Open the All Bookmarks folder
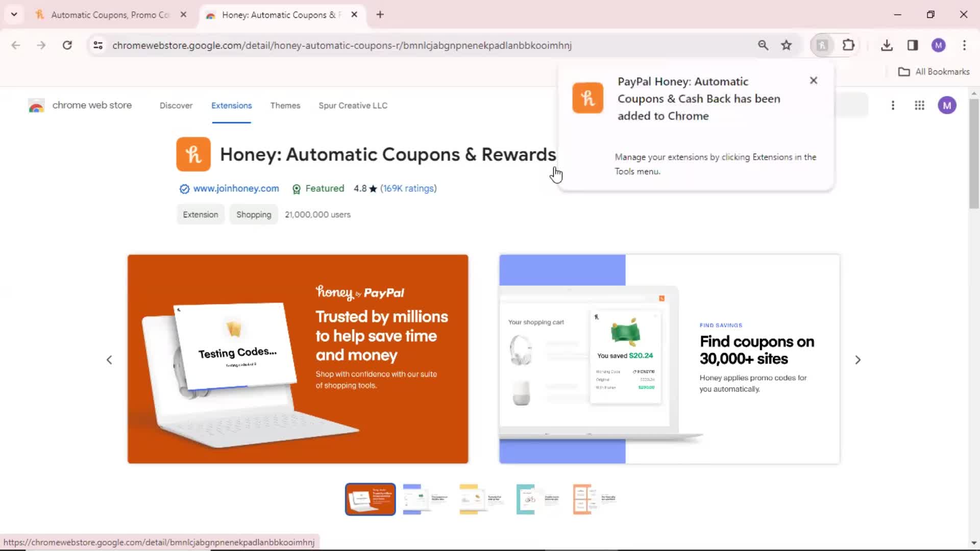The height and width of the screenshot is (551, 980). click(x=934, y=72)
